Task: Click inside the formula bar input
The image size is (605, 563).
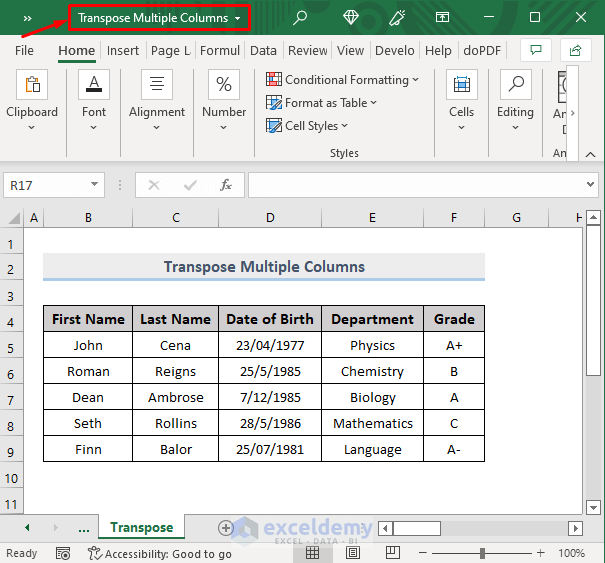Action: 417,185
